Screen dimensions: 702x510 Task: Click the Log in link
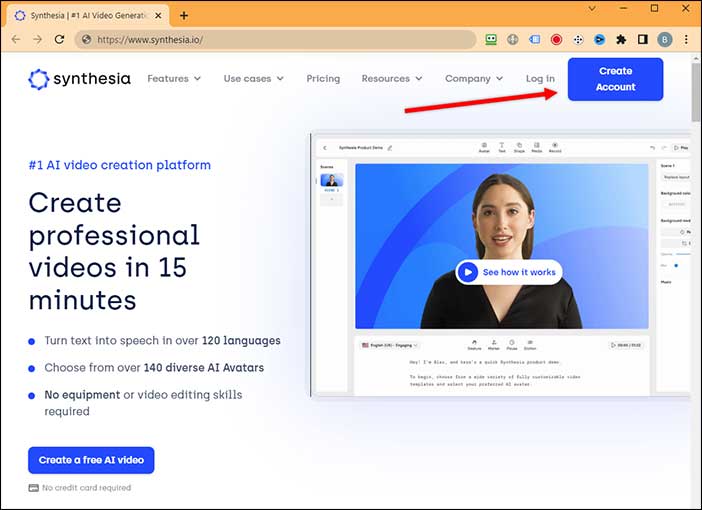[540, 79]
